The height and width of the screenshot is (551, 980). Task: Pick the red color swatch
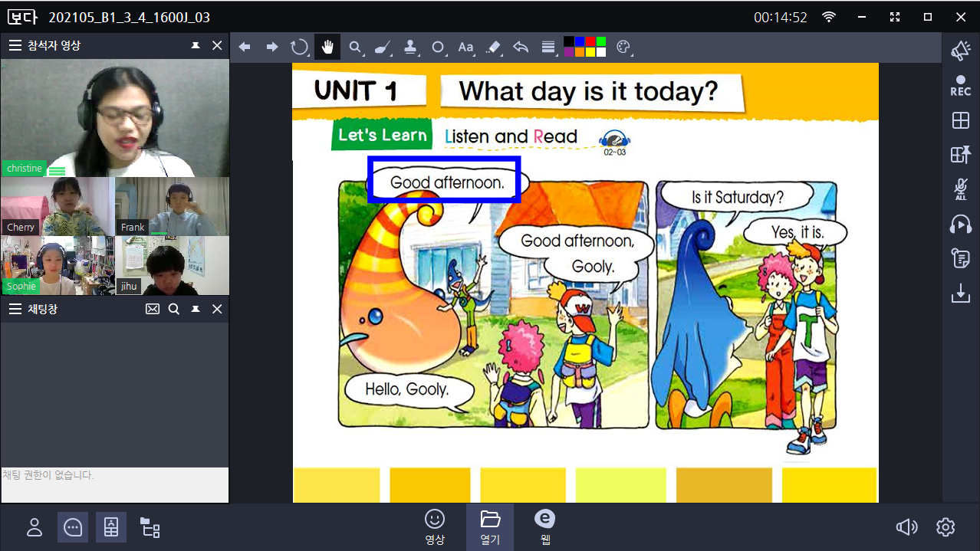pos(590,41)
